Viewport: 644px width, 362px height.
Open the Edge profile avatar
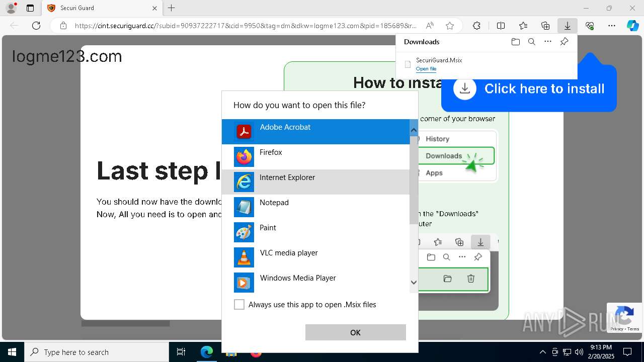coord(11,8)
